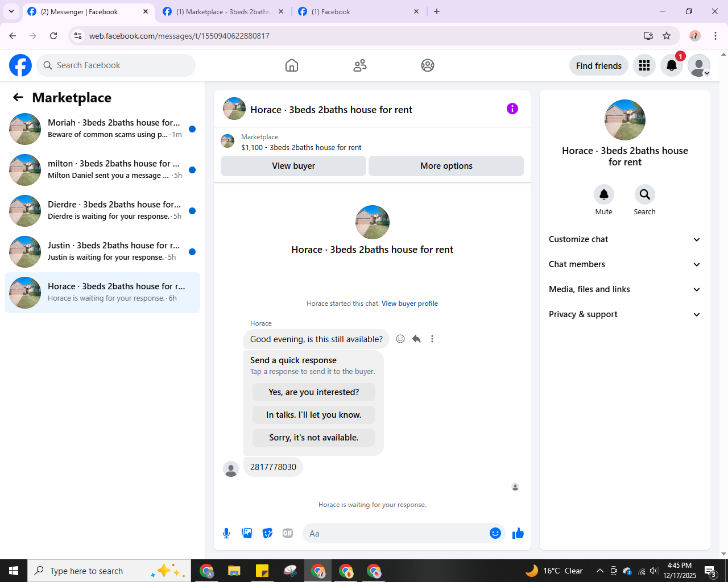Switch to the Marketplace 3beds 2baths tab
This screenshot has width=728, height=582.
click(x=222, y=11)
